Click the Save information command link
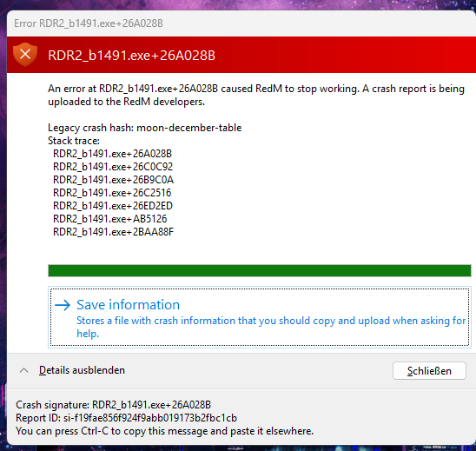Screen dimensions: 476x451 [259, 317]
